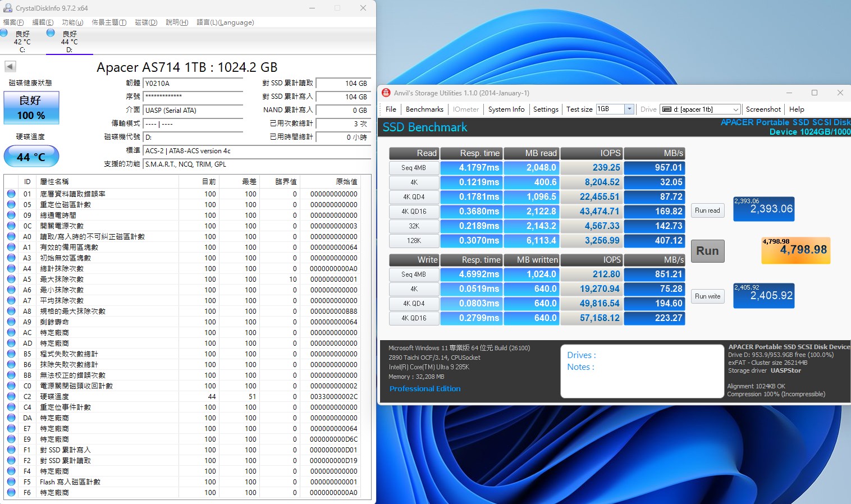Open the 功能(u) menu

point(72,22)
